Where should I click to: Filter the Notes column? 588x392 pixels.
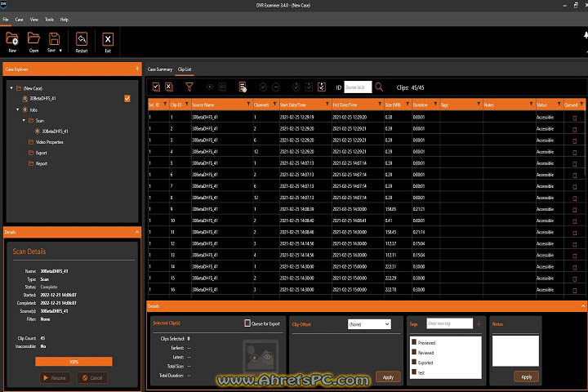[532, 104]
